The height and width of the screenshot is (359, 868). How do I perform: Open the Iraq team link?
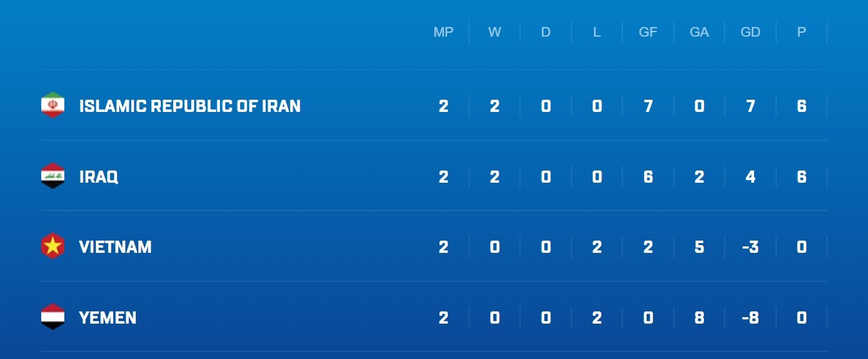(98, 177)
